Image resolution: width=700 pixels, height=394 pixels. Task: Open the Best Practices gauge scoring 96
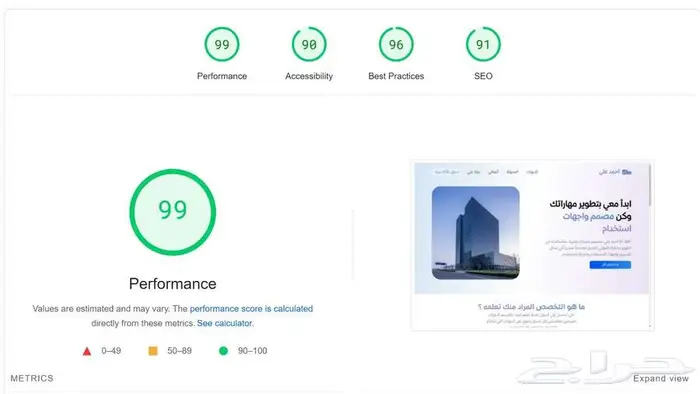pyautogui.click(x=396, y=44)
